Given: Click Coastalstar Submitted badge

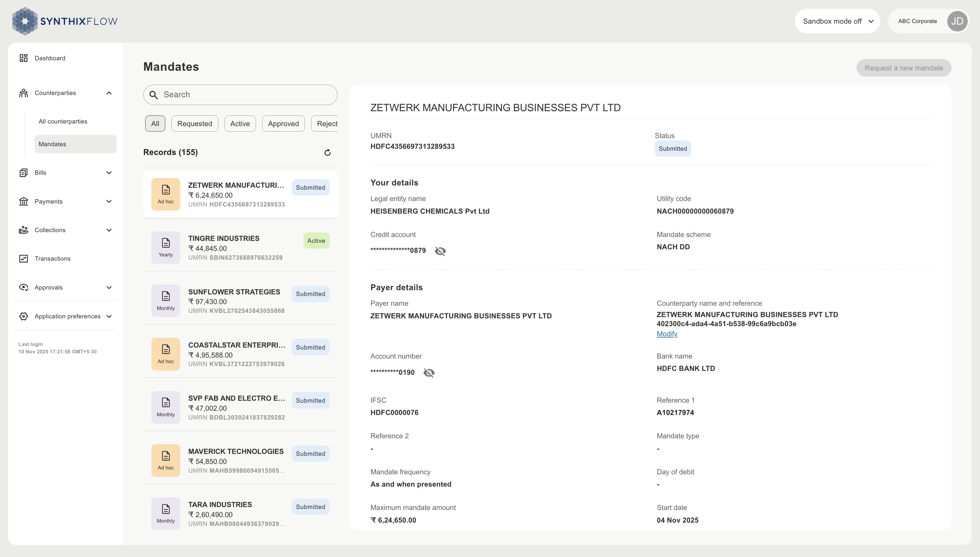Looking at the screenshot, I should [x=310, y=347].
